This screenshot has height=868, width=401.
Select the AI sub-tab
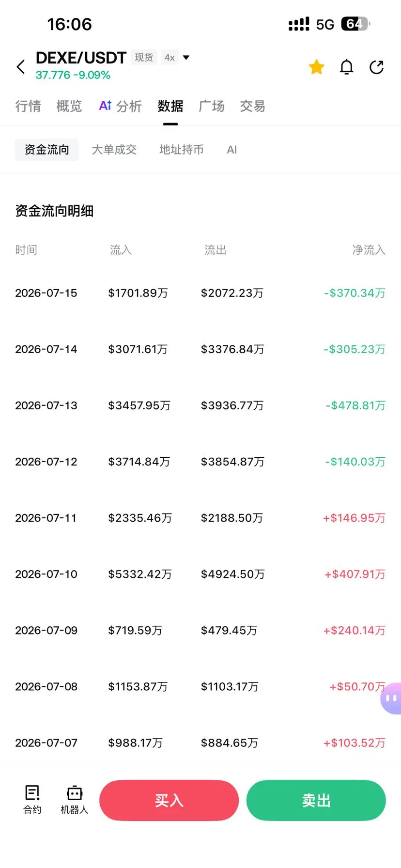coord(232,150)
